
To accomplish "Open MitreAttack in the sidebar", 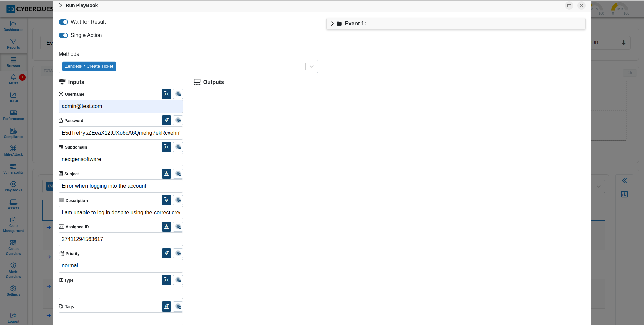I will (x=13, y=151).
